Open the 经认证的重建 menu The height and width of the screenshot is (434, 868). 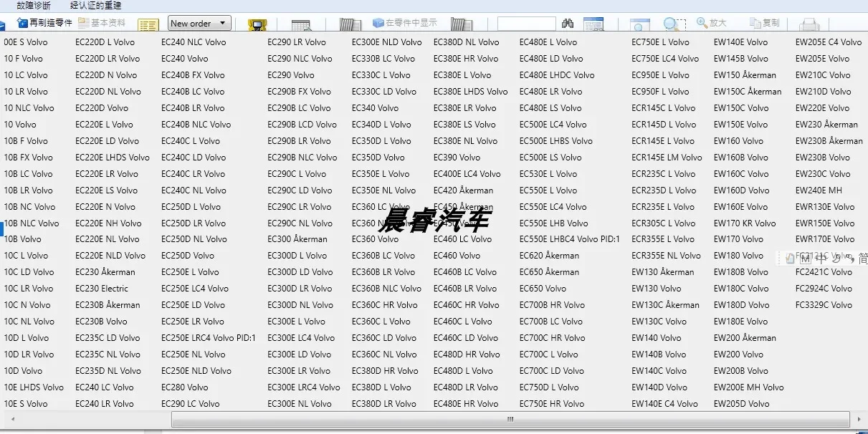[x=96, y=5]
